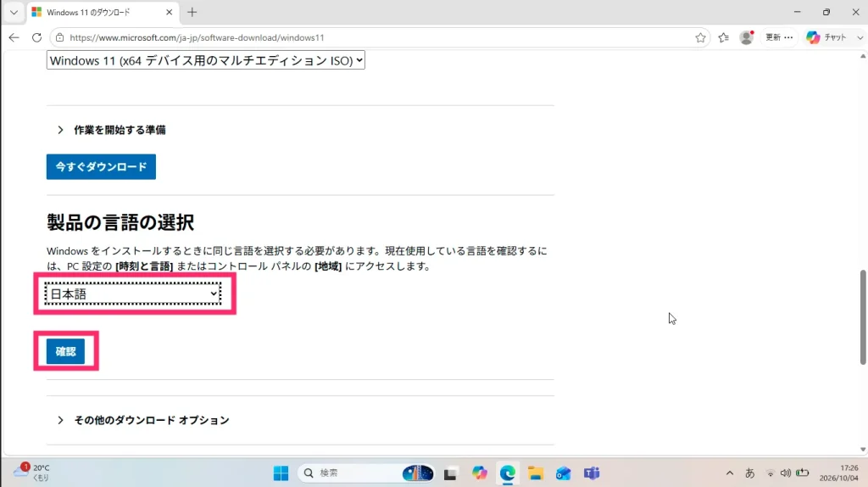
Task: Expand 作業を開始する準備 section
Action: point(112,130)
